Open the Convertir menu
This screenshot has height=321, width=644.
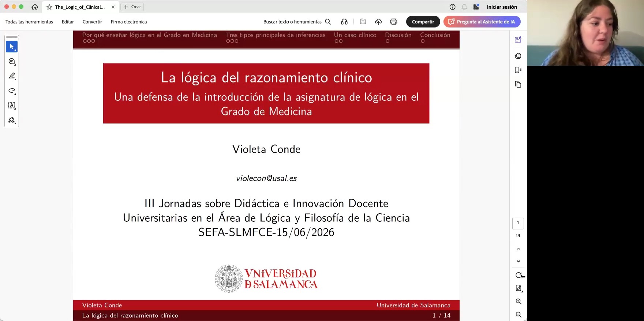(92, 22)
